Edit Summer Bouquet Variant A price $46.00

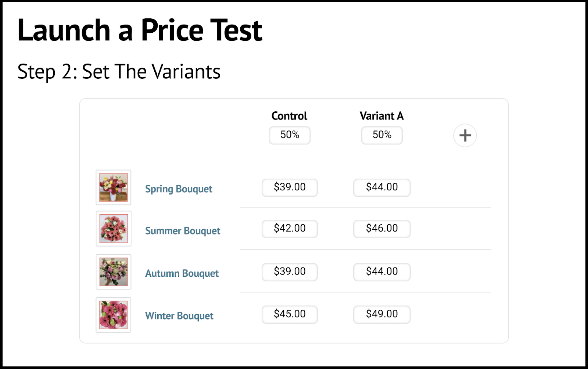(x=382, y=229)
